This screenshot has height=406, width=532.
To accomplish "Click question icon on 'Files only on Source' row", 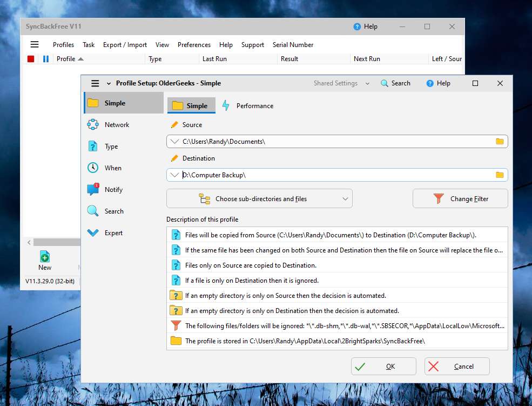I will [x=176, y=265].
